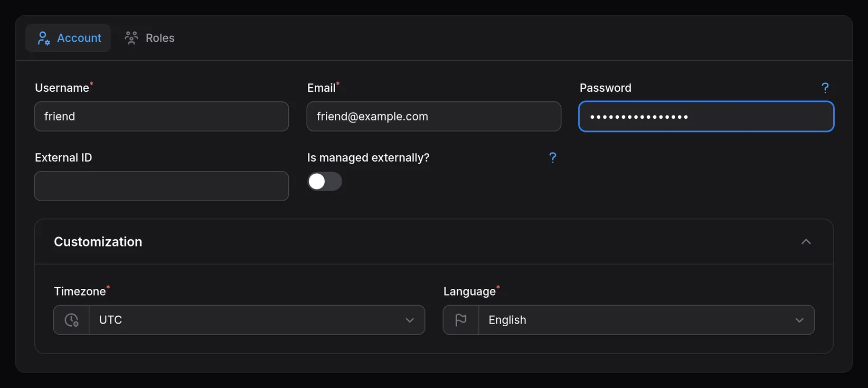Click the Email field with friend@example.com

(x=434, y=116)
